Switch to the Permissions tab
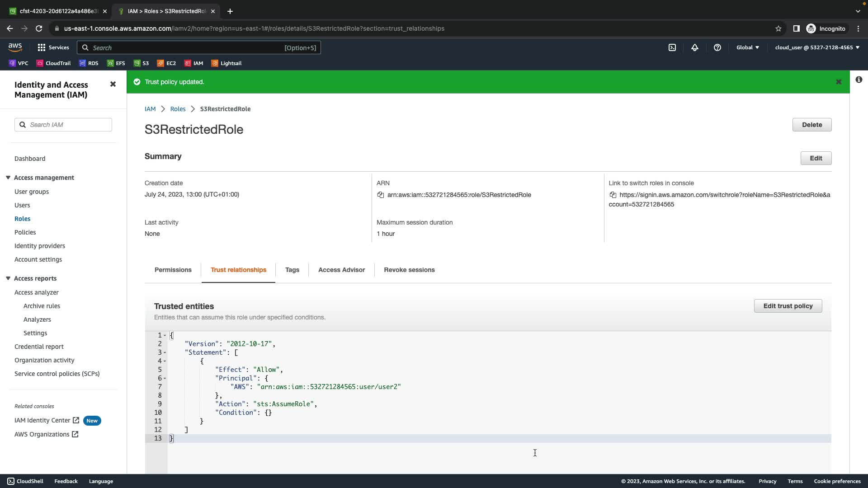The height and width of the screenshot is (488, 868). (x=173, y=270)
